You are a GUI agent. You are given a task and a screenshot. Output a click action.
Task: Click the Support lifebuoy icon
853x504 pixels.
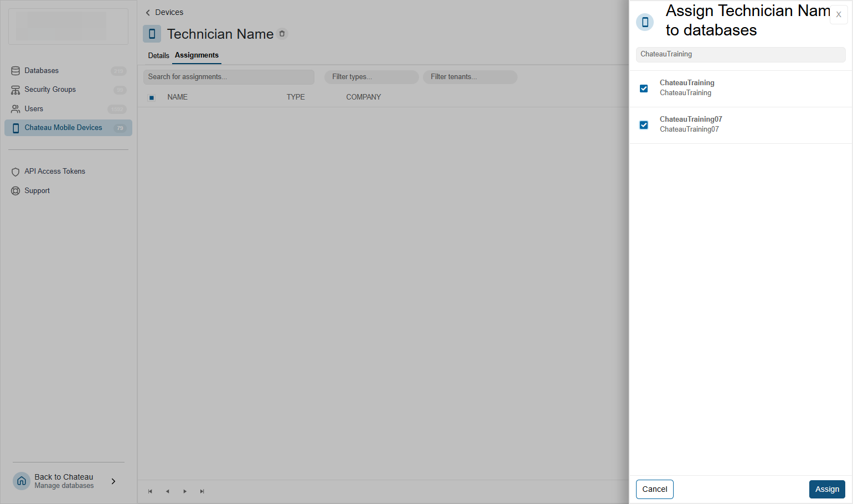[15, 191]
